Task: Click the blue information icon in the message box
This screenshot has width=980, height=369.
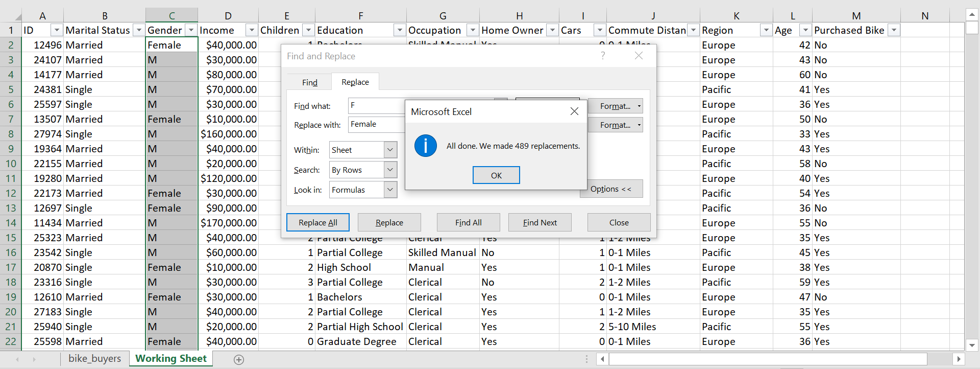Action: [x=425, y=146]
